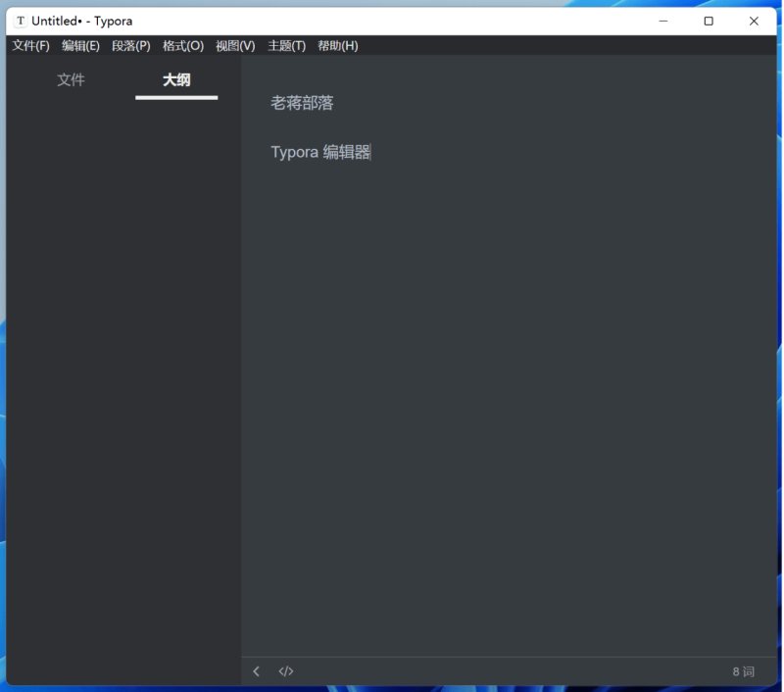Open the 主题(T) menu
The height and width of the screenshot is (692, 784).
(x=286, y=46)
